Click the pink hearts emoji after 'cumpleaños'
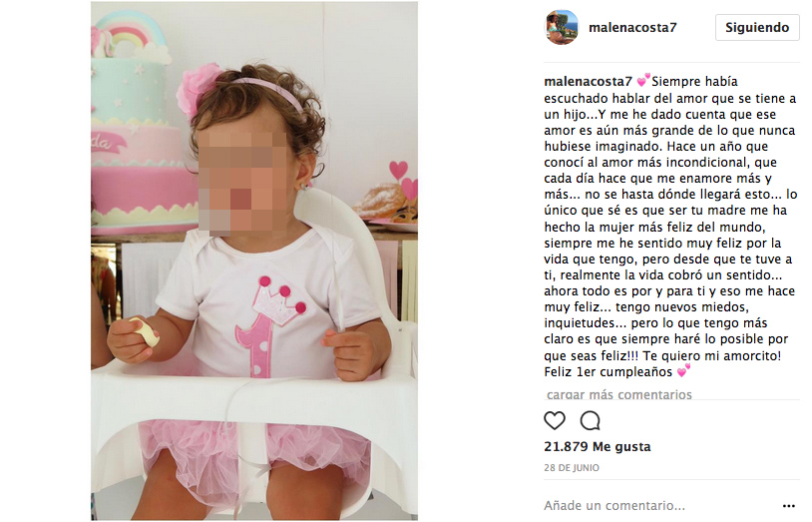This screenshot has width=812, height=522. click(683, 370)
